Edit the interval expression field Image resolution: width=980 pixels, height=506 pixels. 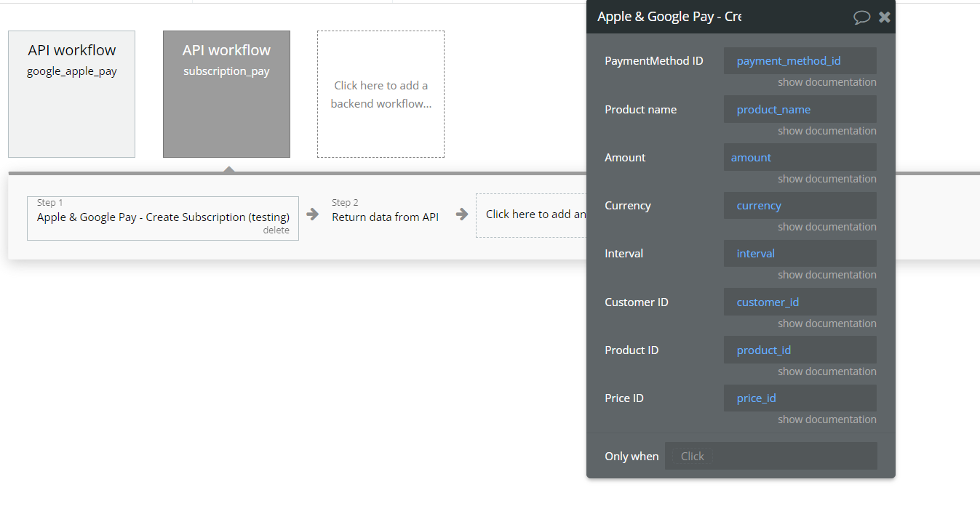click(x=800, y=254)
